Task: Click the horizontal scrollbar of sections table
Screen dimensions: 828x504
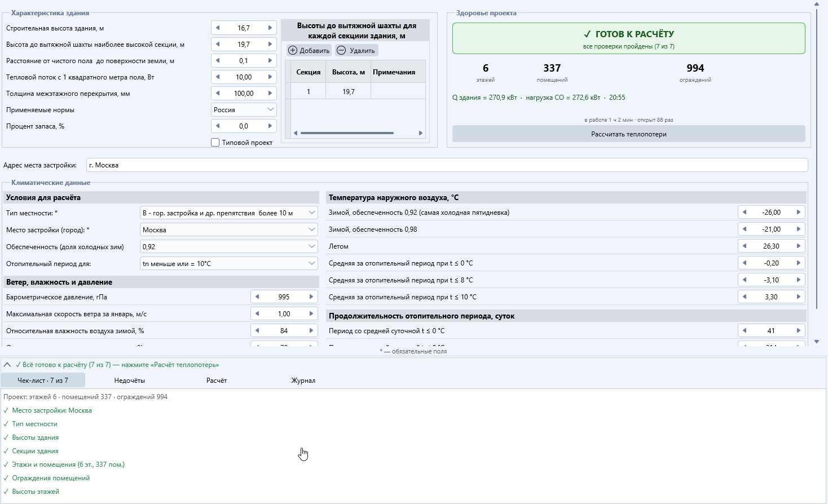Action: pyautogui.click(x=347, y=133)
